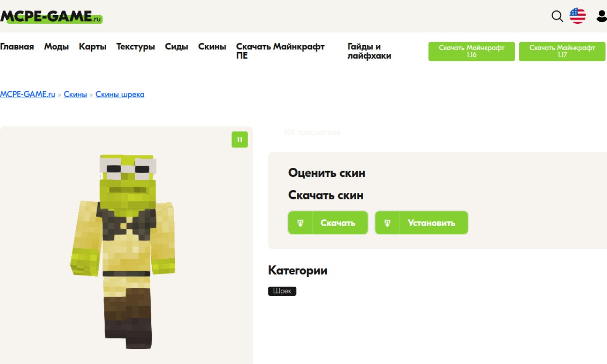Image resolution: width=607 pixels, height=364 pixels.
Task: Follow MCPE-GAME.ru breadcrumb link
Action: click(x=28, y=94)
